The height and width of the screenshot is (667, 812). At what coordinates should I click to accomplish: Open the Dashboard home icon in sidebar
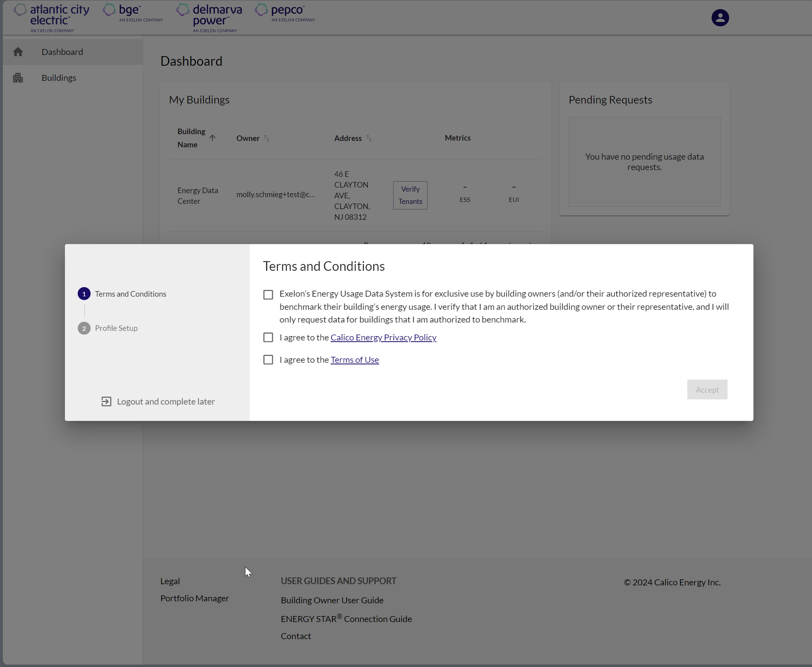pyautogui.click(x=18, y=52)
